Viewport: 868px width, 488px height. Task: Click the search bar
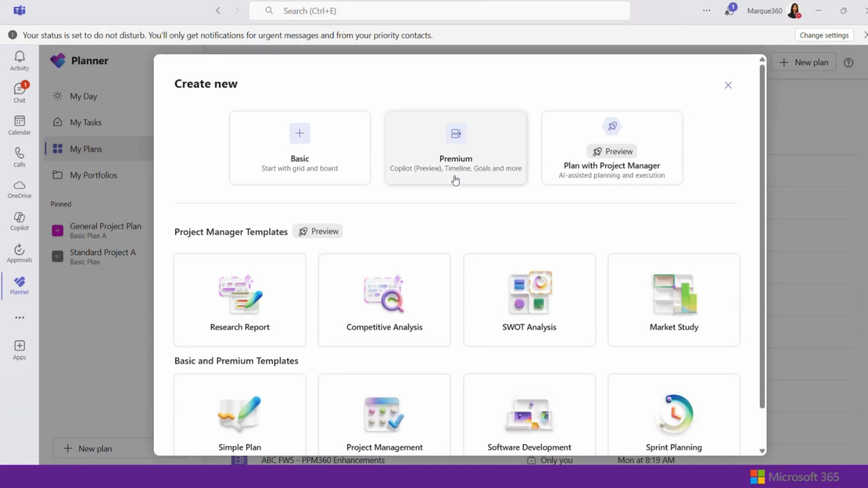439,10
